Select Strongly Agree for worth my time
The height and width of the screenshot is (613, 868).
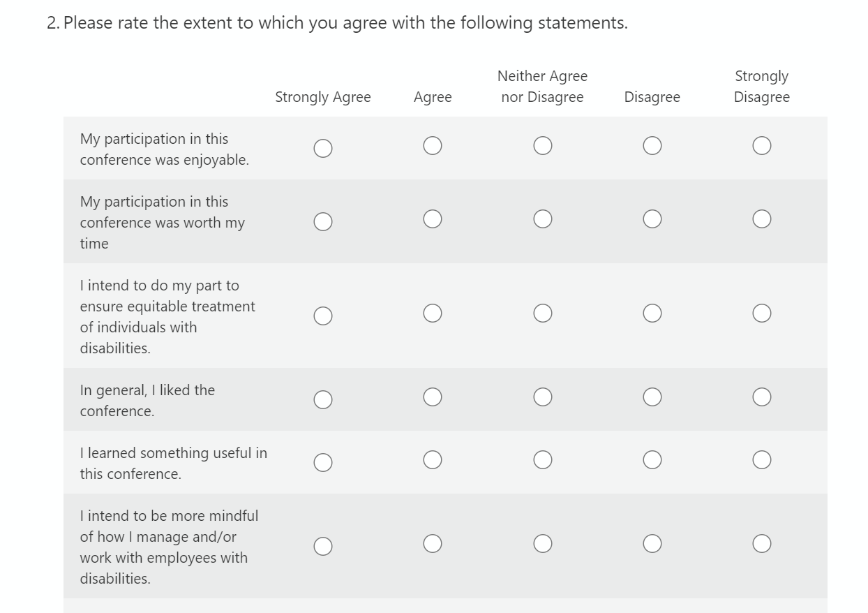pos(323,222)
